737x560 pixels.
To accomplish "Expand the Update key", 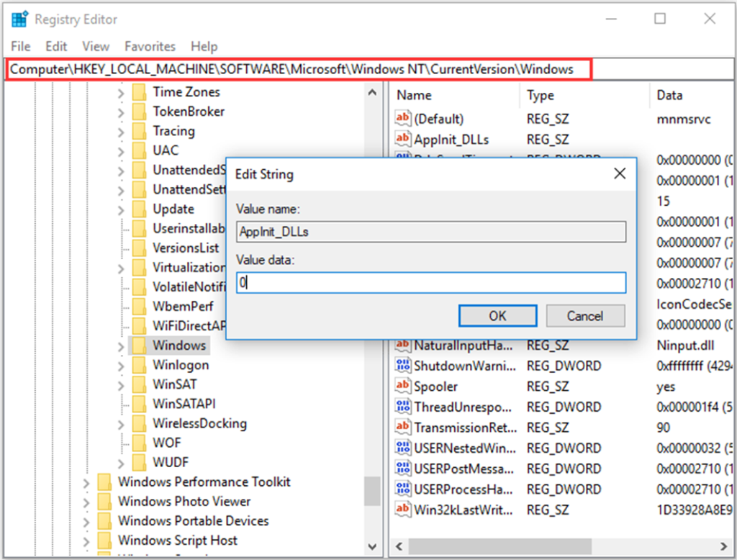I will coord(121,209).
